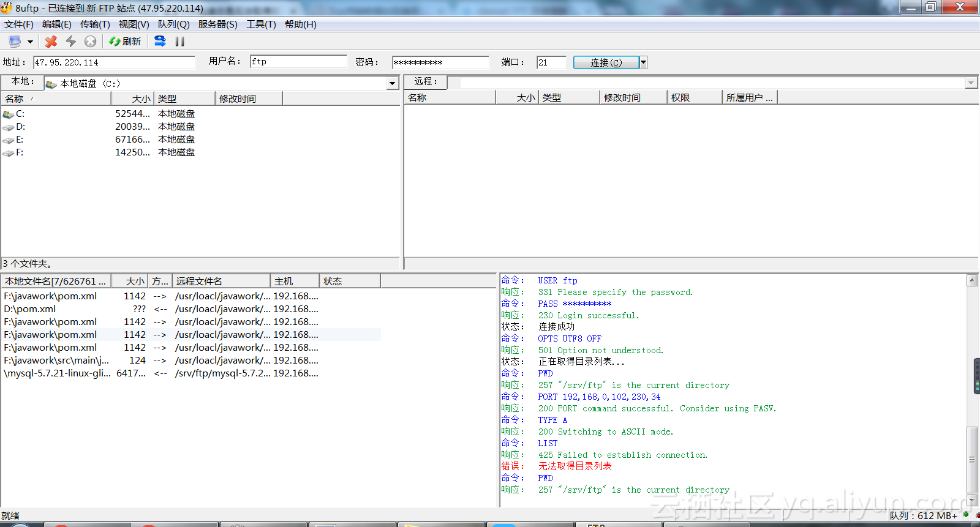Expand the remote path dropdown
980x527 pixels.
pos(971,83)
